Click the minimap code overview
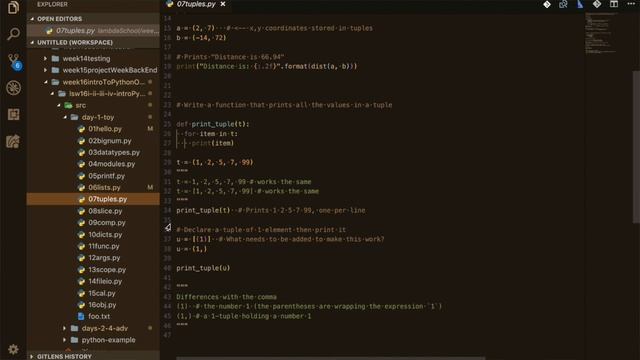This screenshot has height=360, width=640. click(601, 33)
